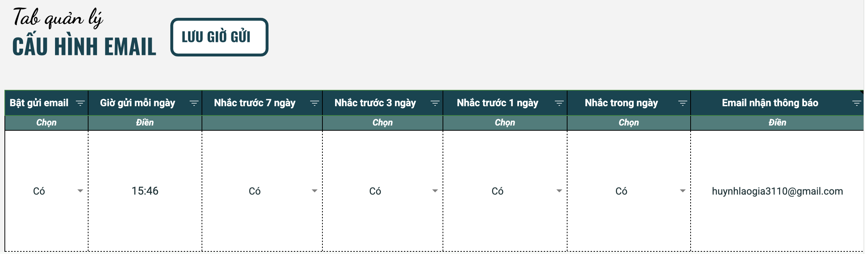
Task: Click the CẤU HÌNH EMAIL title
Action: [x=84, y=47]
